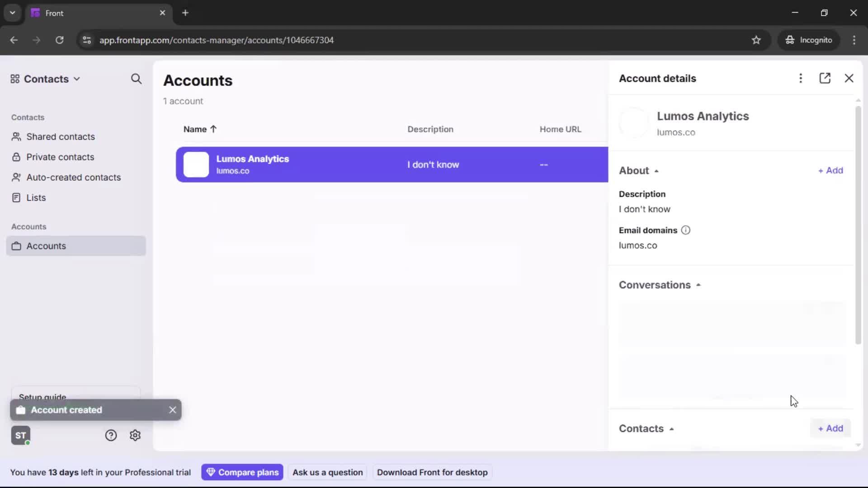Click the Compare plans button
Screen dimensions: 868x488
242,472
